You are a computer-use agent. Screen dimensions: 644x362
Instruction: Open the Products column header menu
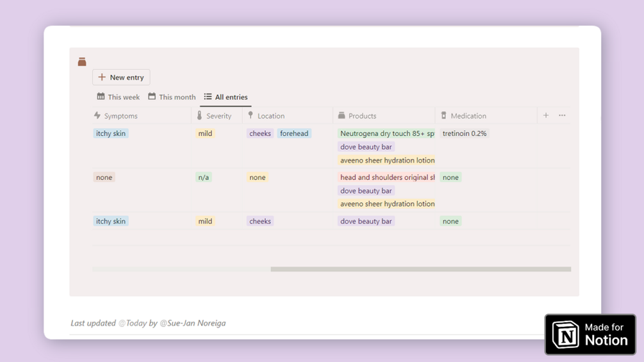pos(362,116)
